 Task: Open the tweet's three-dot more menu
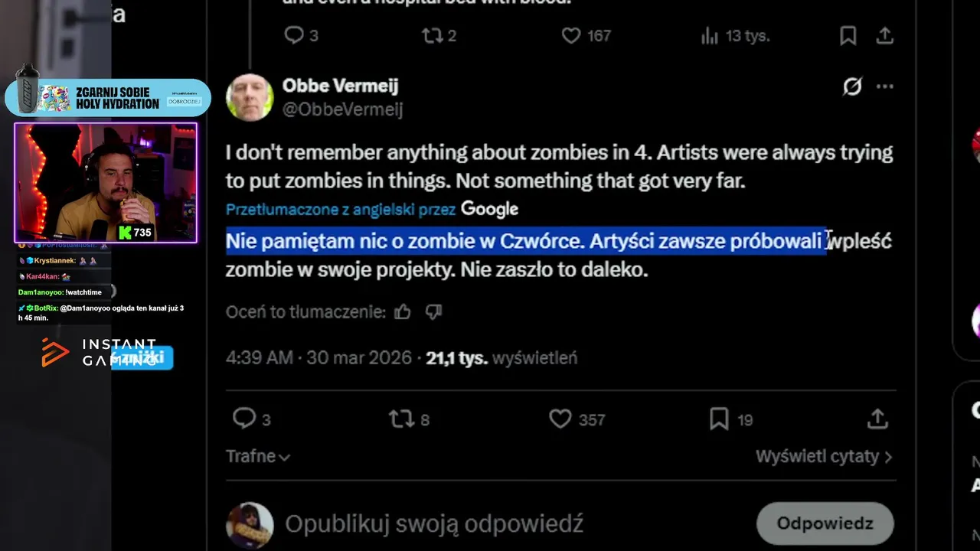pos(885,86)
